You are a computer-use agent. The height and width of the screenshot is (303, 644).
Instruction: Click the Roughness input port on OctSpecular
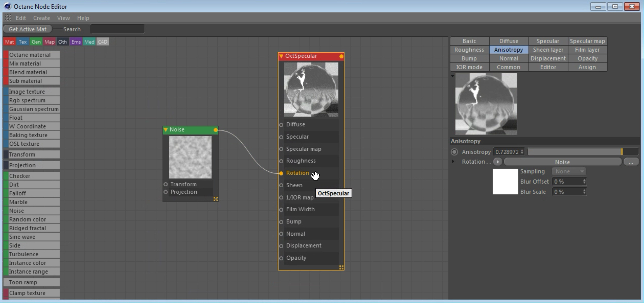point(281,161)
